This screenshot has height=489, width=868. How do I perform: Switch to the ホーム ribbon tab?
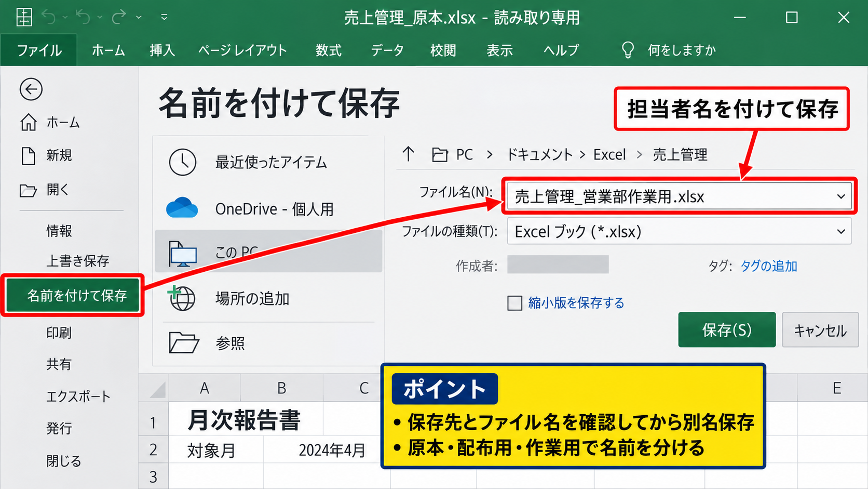pyautogui.click(x=108, y=50)
